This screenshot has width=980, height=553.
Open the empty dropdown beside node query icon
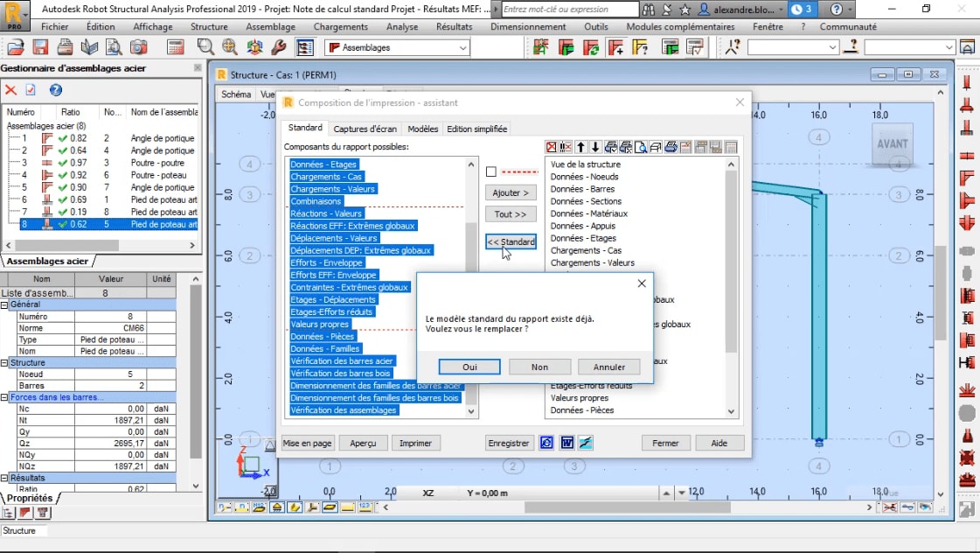(832, 47)
